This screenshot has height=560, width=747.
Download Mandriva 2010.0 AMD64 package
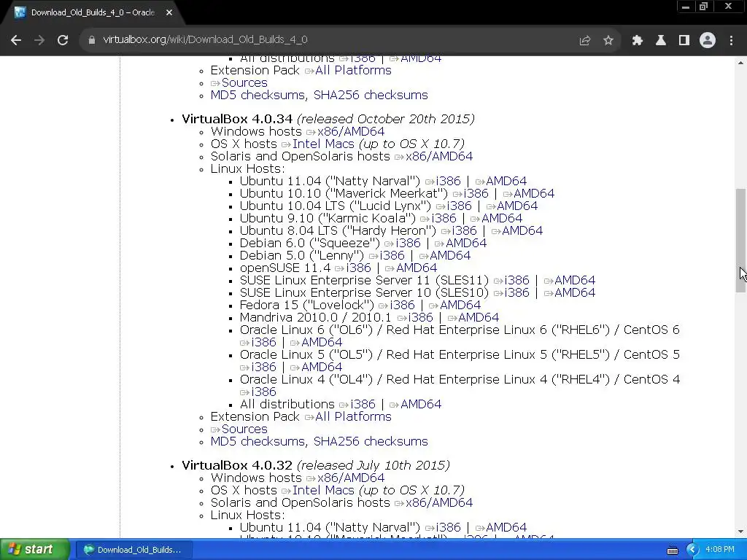tap(479, 317)
